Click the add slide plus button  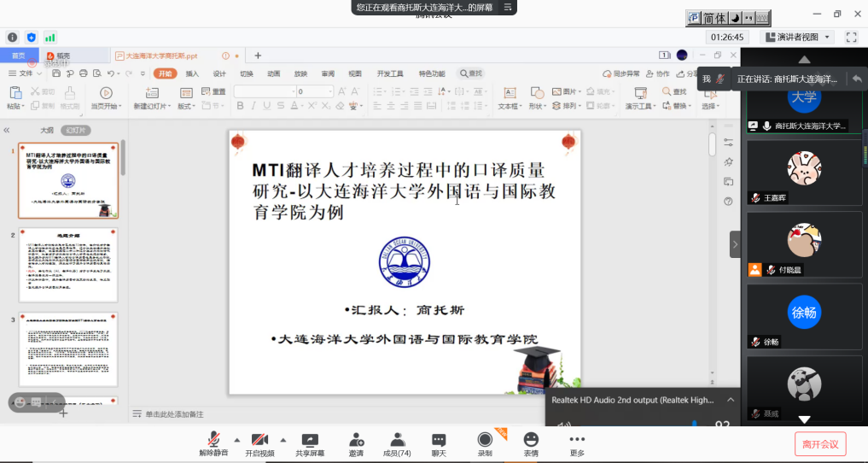point(63,413)
